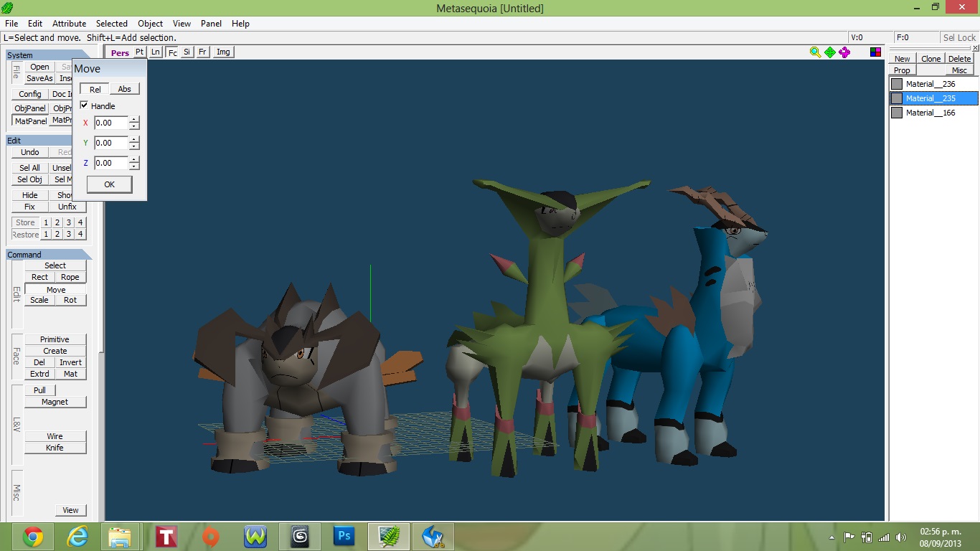Increase the Y value with the up stepper arrow
Screen dimensions: 980x551
[134, 139]
